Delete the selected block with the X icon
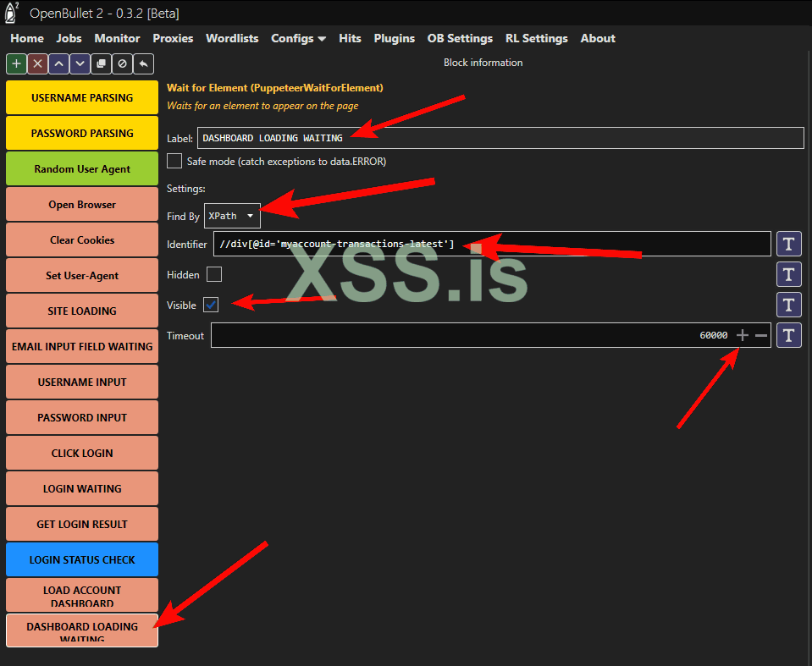 (38, 64)
